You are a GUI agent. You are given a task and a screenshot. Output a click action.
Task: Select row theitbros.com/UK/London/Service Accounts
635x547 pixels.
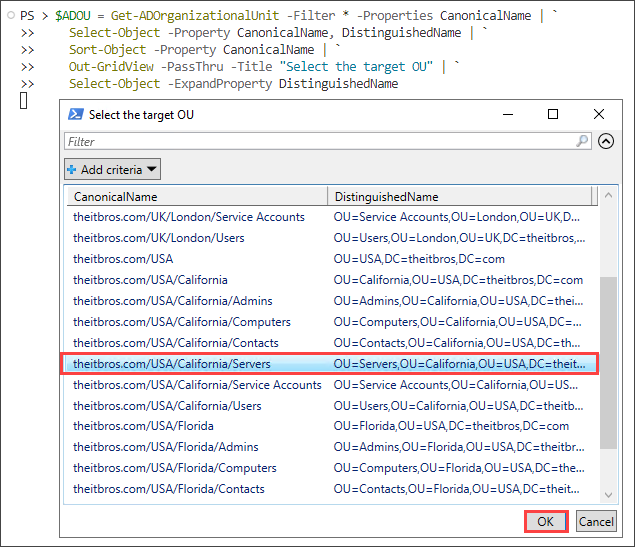[332, 217]
